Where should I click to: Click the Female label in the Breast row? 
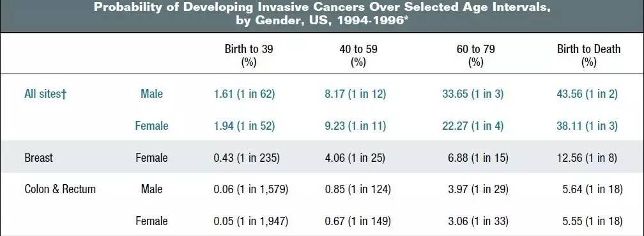(151, 157)
